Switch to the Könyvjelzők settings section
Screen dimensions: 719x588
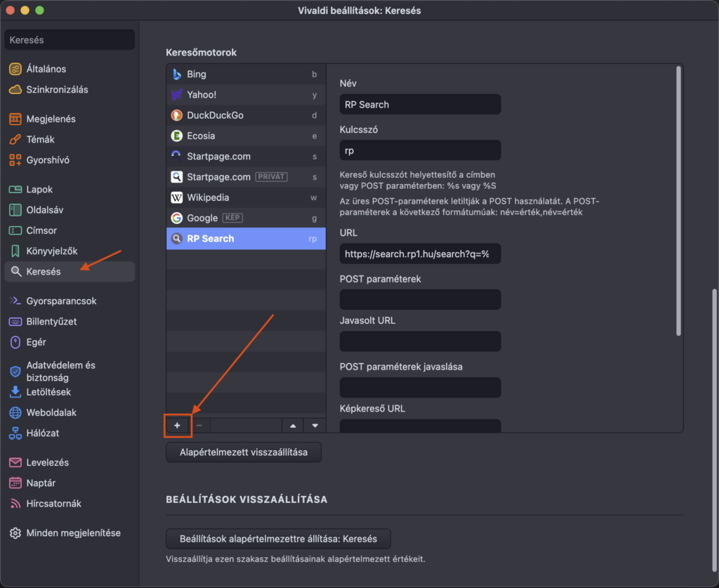click(70, 251)
